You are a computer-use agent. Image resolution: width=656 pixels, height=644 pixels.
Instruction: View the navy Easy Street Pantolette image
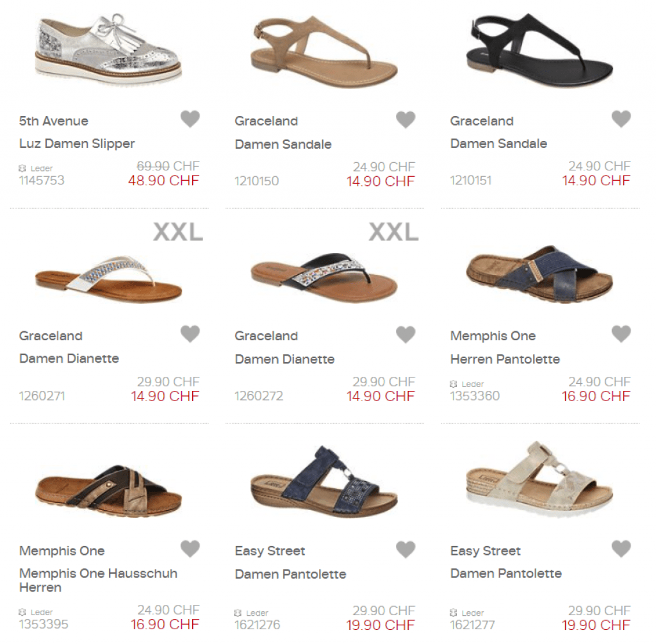(x=324, y=481)
